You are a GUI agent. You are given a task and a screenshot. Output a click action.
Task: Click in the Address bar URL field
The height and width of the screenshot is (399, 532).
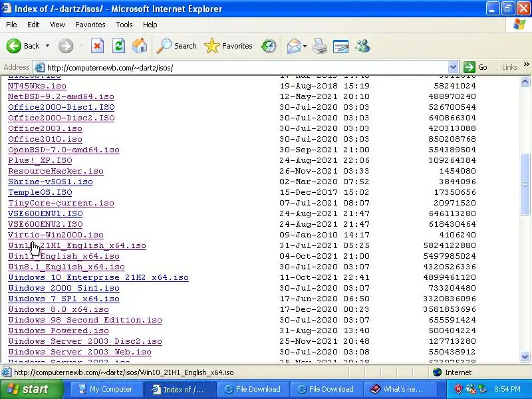(x=246, y=68)
